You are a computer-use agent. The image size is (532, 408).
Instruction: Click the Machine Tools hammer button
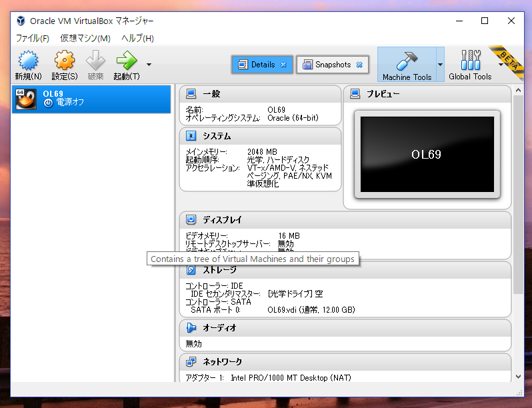point(407,65)
